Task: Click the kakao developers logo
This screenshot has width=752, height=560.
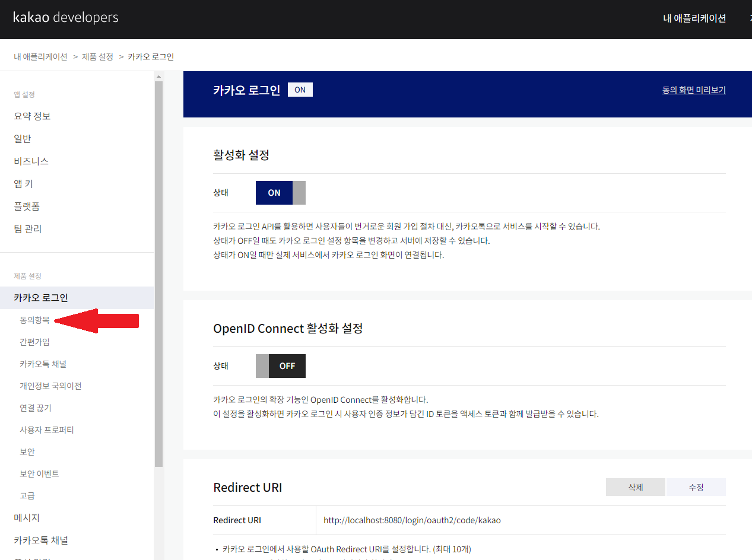Action: click(x=66, y=17)
